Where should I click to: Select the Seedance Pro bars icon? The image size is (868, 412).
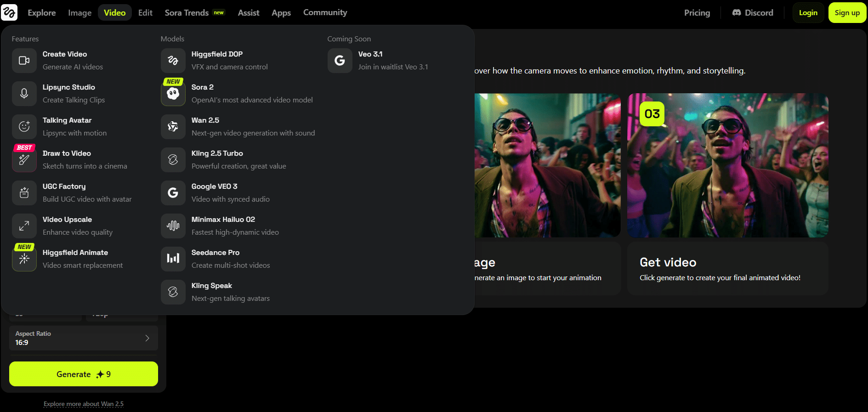pos(173,259)
